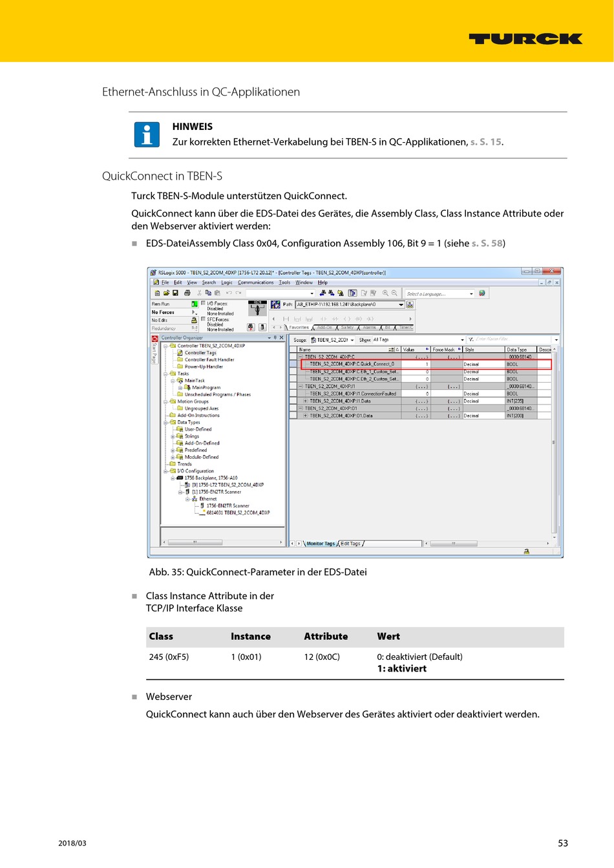Click the Zoom In magnifier icon
Viewport: 614px width, 868px height.
point(386,293)
